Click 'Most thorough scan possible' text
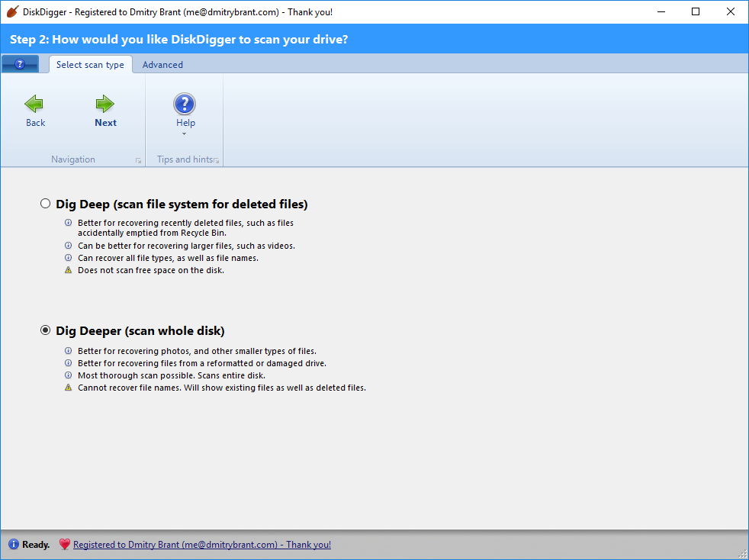Image resolution: width=749 pixels, height=560 pixels. pyautogui.click(x=172, y=375)
